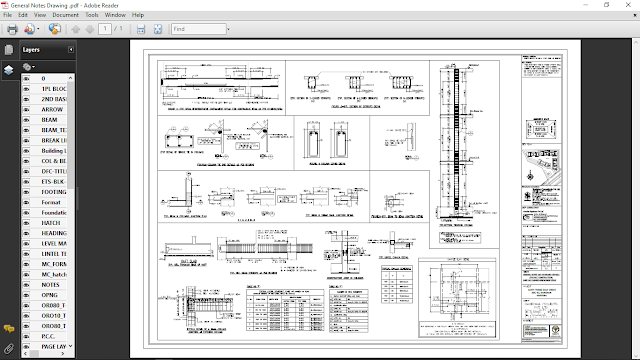
Task: Hide the ARROW layer eye icon
Action: [27, 109]
